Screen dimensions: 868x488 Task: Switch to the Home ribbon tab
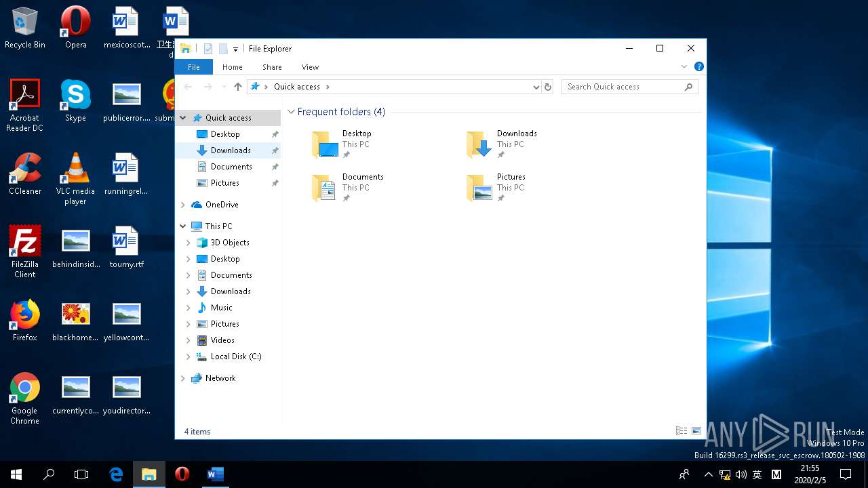[233, 67]
